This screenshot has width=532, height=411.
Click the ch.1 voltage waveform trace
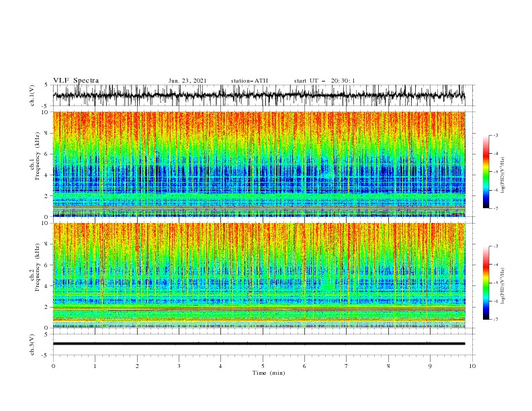[259, 95]
